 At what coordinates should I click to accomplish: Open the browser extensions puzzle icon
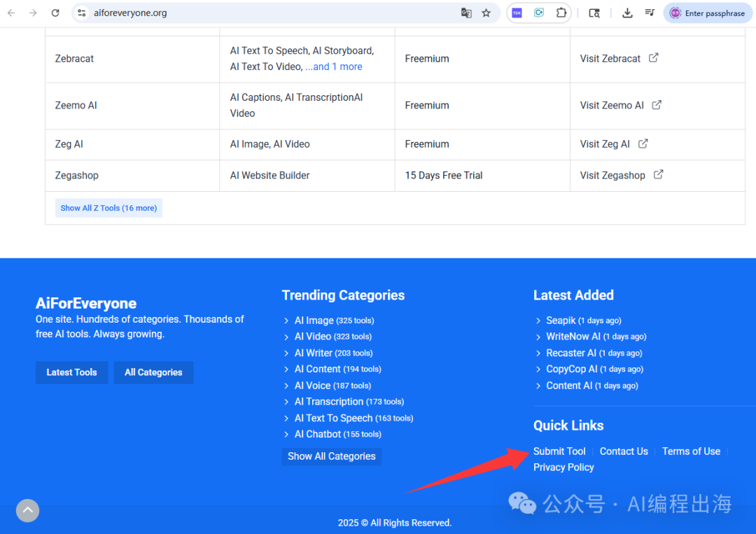point(561,13)
